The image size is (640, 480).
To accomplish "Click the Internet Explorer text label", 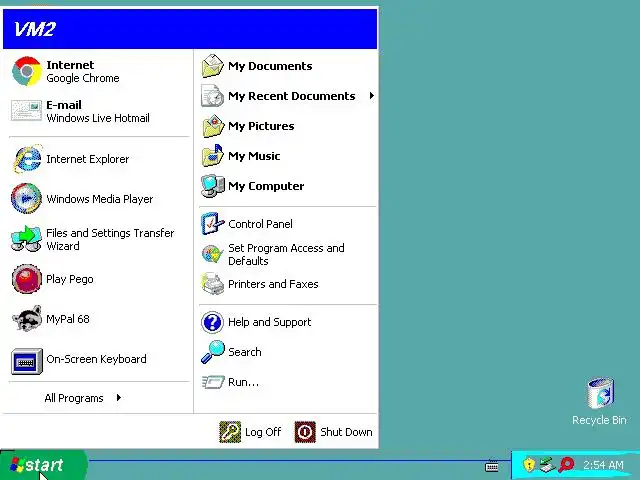I will click(88, 159).
